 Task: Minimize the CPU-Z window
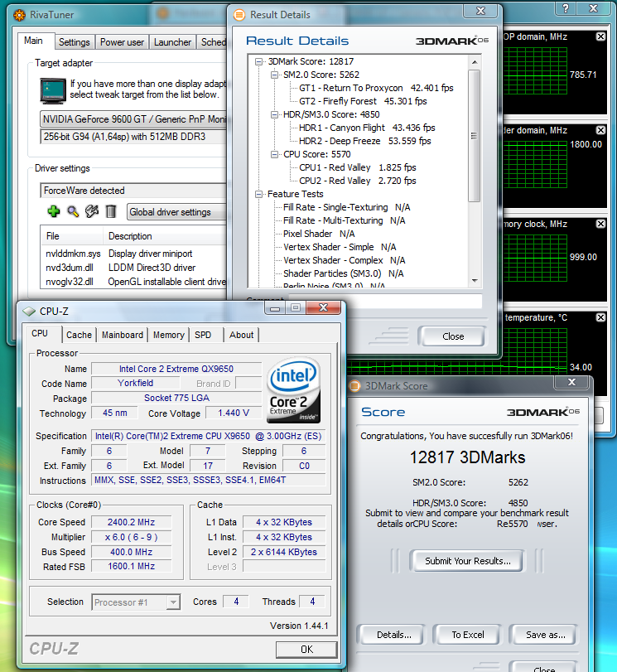point(275,307)
